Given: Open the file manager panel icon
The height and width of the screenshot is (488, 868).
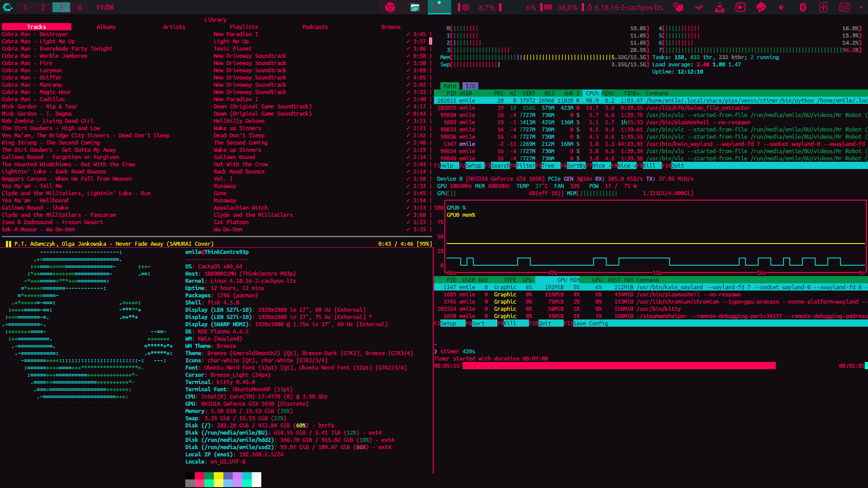Looking at the screenshot, I should 415,7.
